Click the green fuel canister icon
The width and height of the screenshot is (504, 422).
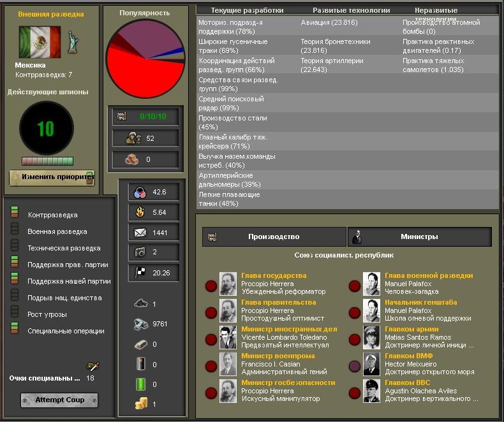[141, 384]
